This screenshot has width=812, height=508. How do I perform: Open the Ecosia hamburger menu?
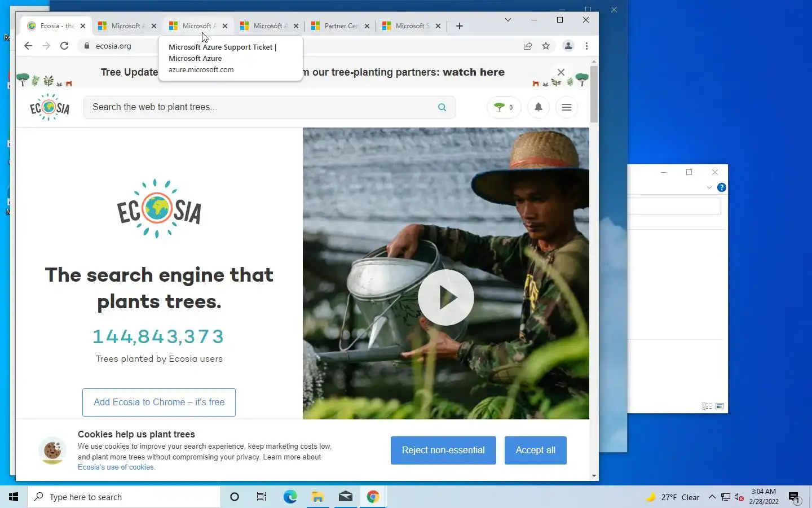click(567, 107)
